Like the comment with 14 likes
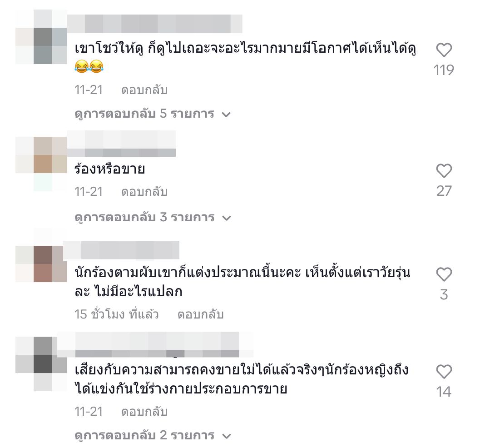Screen dimensions: 485x448 (444, 372)
